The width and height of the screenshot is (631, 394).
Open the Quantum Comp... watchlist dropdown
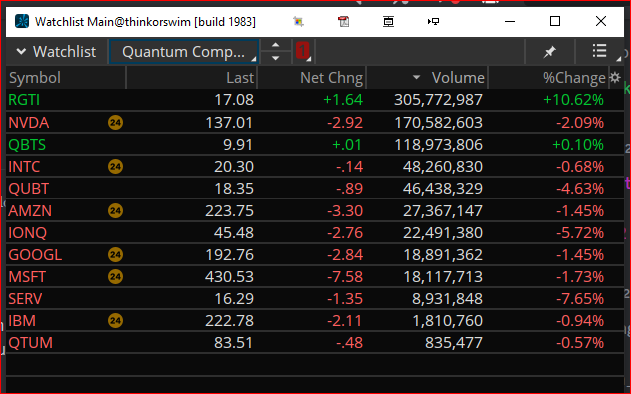[x=184, y=52]
